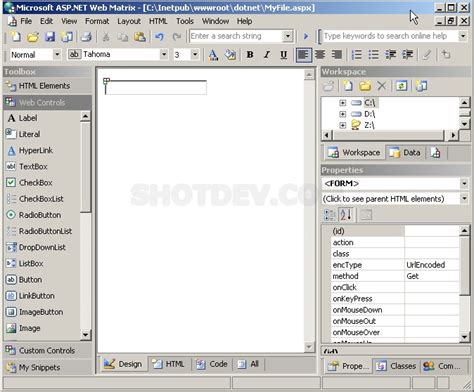Viewport: 474px width, 392px height.
Task: Click the categorized view icon in Properties
Action: (330, 215)
